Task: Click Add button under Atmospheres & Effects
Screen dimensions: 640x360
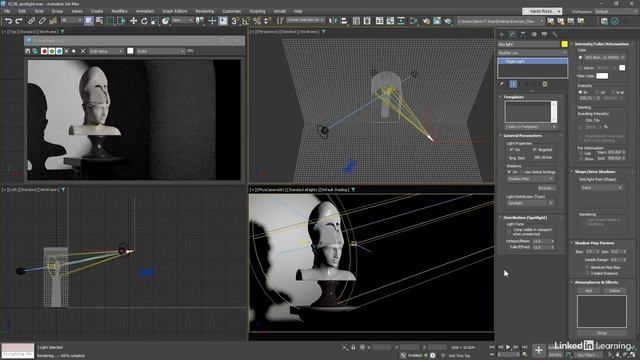Action: pyautogui.click(x=589, y=291)
